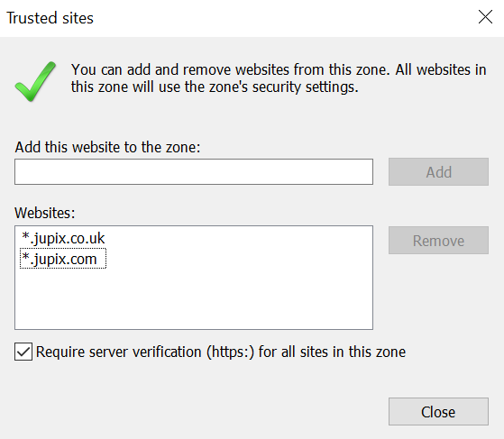The image size is (504, 439).
Task: Click the greyed-out Add button
Action: (438, 171)
